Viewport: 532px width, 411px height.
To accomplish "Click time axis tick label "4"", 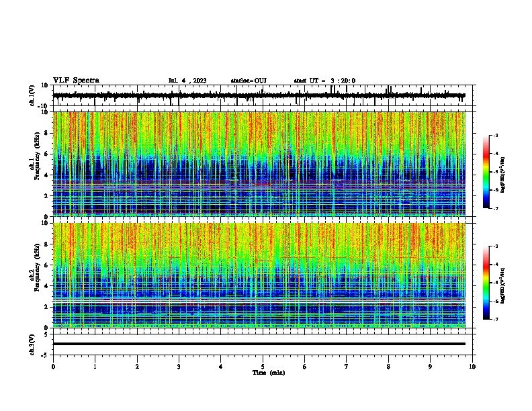I will pyautogui.click(x=221, y=367).
